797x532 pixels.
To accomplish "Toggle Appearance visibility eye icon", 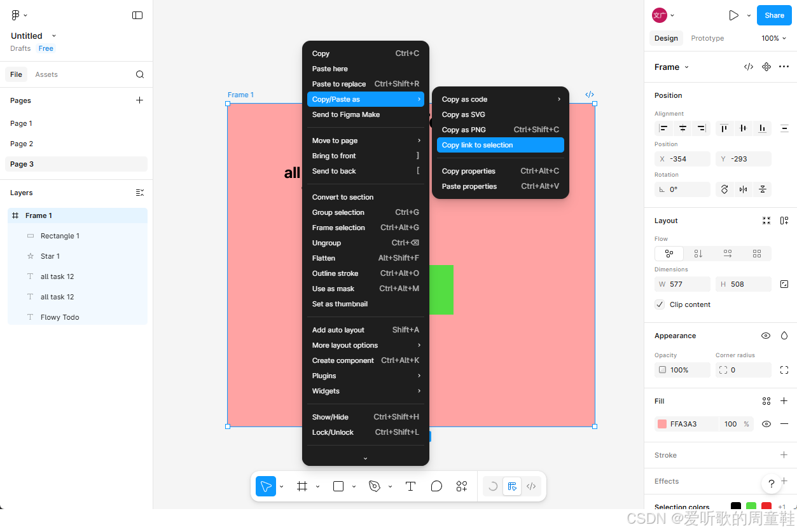I will click(766, 336).
